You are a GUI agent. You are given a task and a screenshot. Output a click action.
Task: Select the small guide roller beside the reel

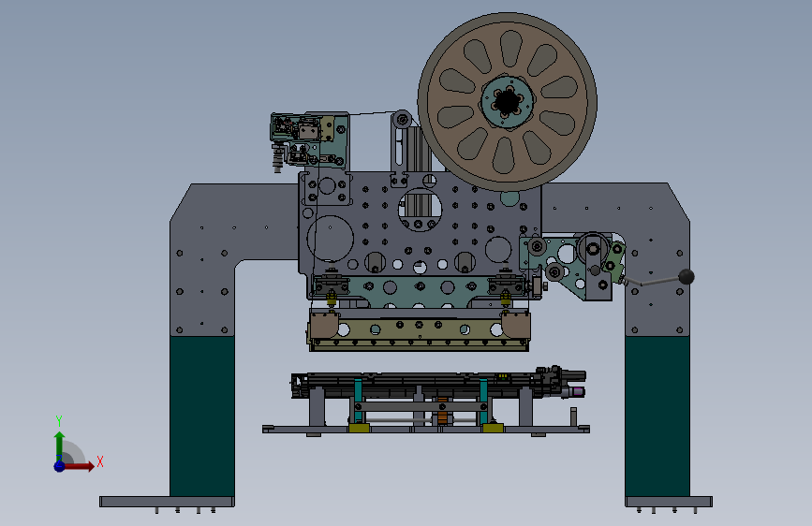tap(402, 120)
